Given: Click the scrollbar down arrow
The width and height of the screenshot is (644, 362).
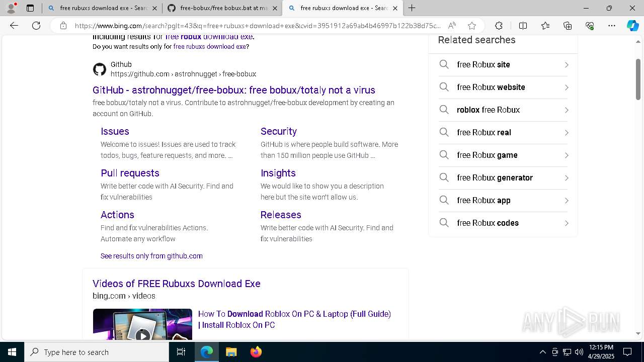Looking at the screenshot, I should [638, 333].
